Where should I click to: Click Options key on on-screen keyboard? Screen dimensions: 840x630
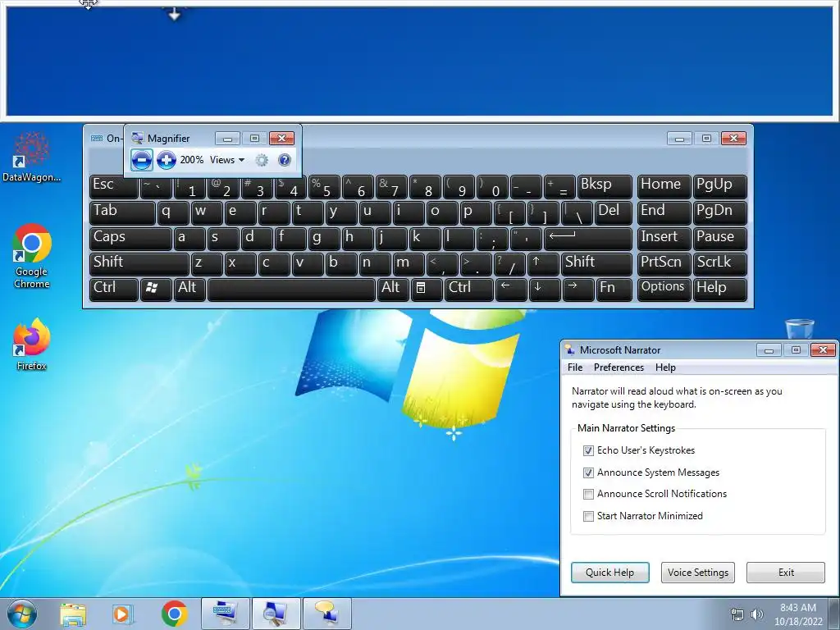[x=664, y=290]
